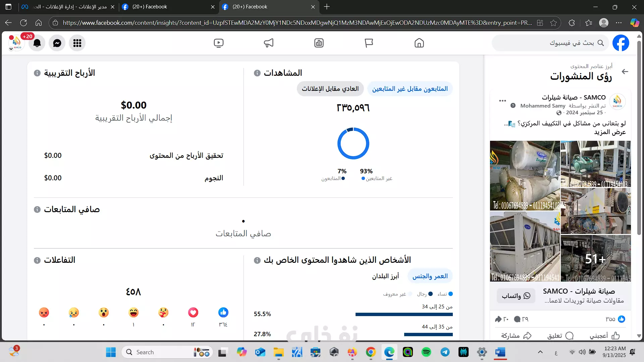Show hidden system tray icons chevron
The width and height of the screenshot is (644, 362).
coord(540,352)
